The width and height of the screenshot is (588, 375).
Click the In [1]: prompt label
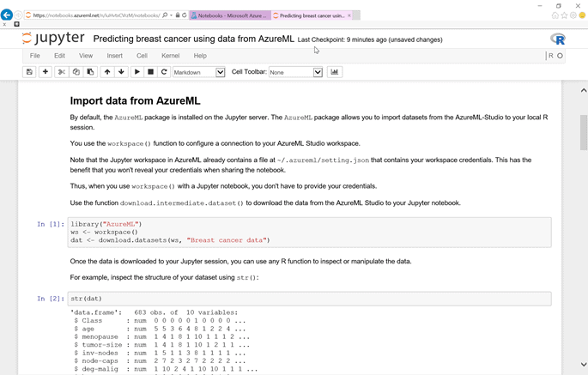pos(51,224)
